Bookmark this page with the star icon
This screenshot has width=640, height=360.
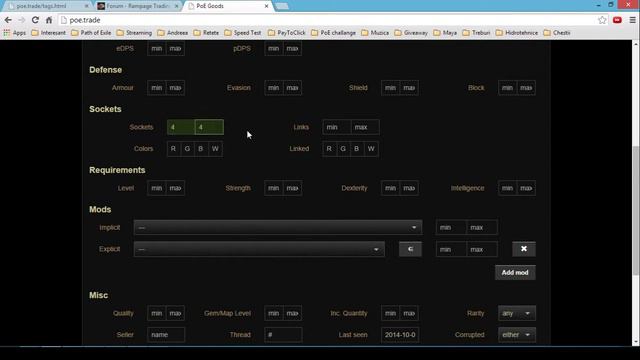[602, 20]
